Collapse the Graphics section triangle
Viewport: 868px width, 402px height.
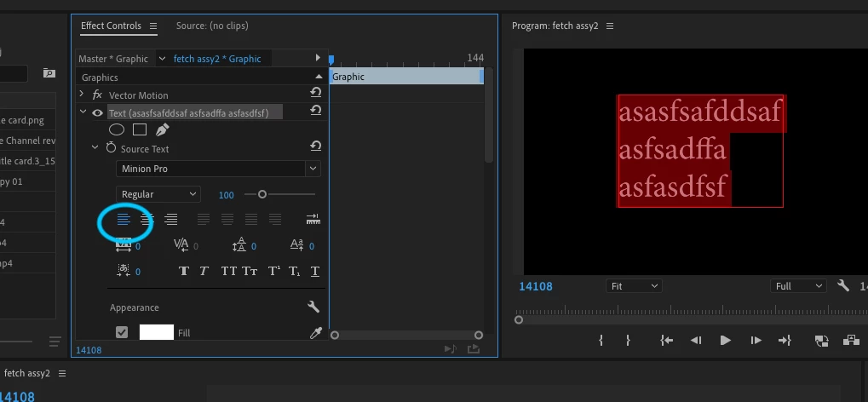pos(319,77)
